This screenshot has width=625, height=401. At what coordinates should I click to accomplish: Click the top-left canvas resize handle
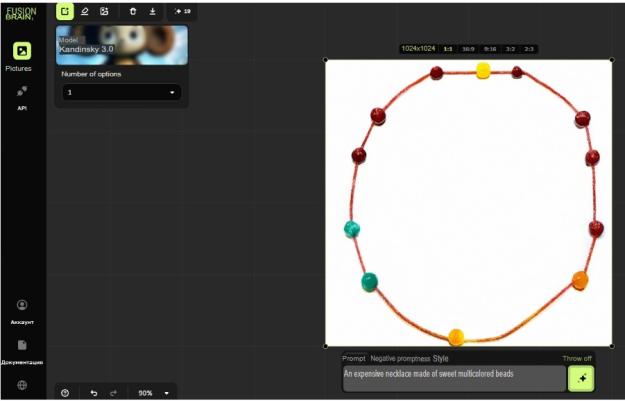[x=325, y=60]
